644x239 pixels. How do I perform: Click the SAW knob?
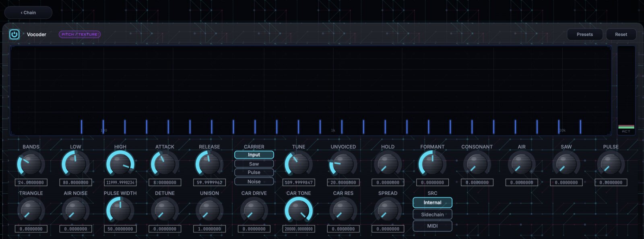[566, 164]
